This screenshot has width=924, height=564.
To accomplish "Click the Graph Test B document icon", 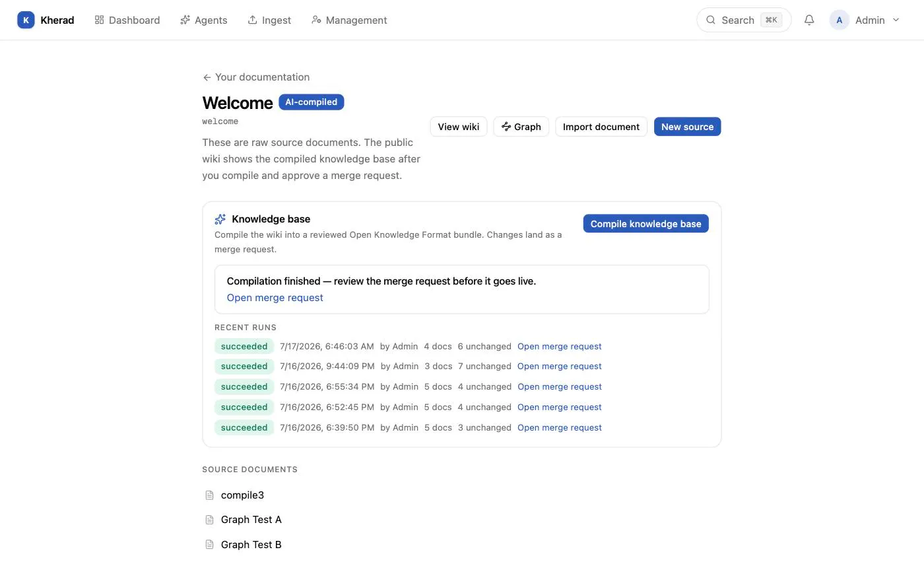I will [x=209, y=545].
